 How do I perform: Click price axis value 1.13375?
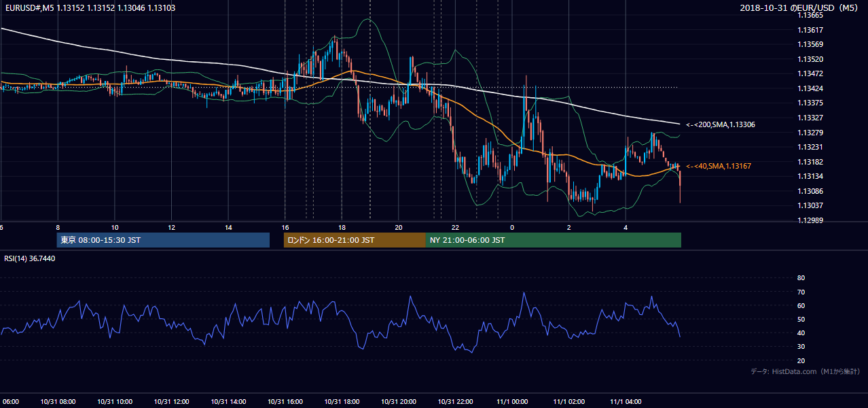click(812, 103)
